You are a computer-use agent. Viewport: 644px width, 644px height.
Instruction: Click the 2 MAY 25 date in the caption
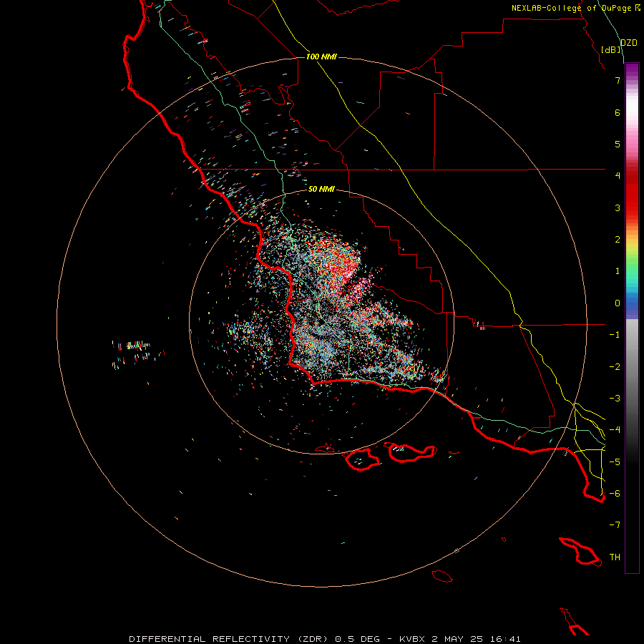456,639
